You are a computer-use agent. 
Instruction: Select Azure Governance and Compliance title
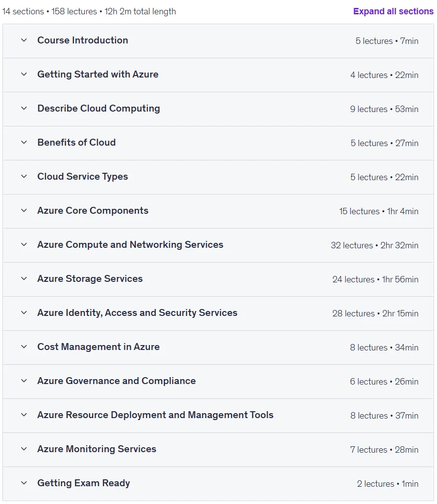116,381
